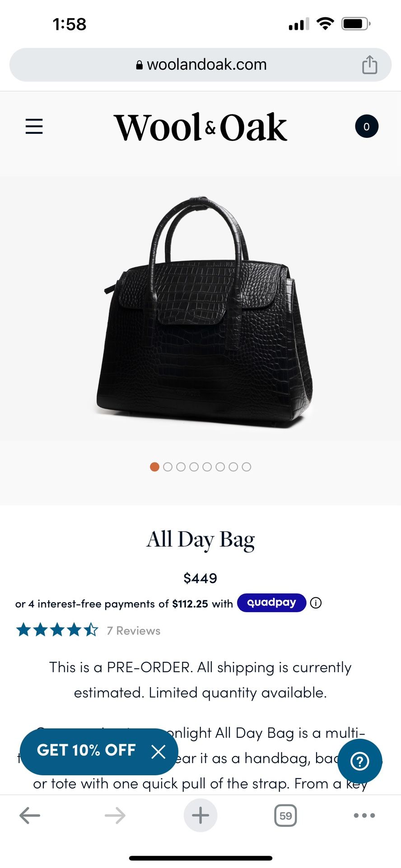Click the quadpay info icon
Image resolution: width=401 pixels, height=868 pixels.
coord(316,603)
